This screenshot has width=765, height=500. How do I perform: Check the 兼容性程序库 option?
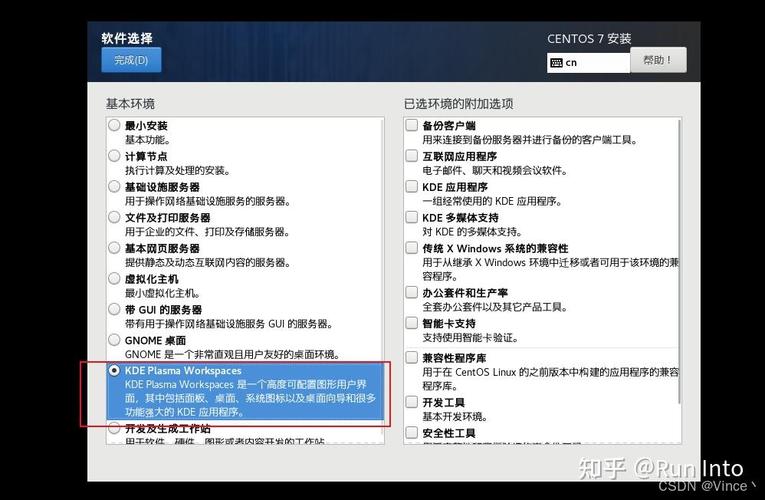tap(412, 358)
